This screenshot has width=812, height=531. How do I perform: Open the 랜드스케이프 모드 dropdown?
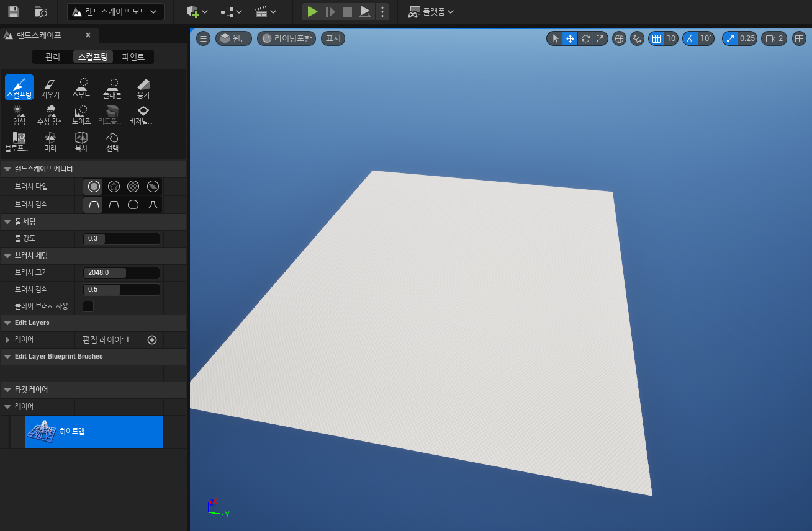tap(116, 11)
